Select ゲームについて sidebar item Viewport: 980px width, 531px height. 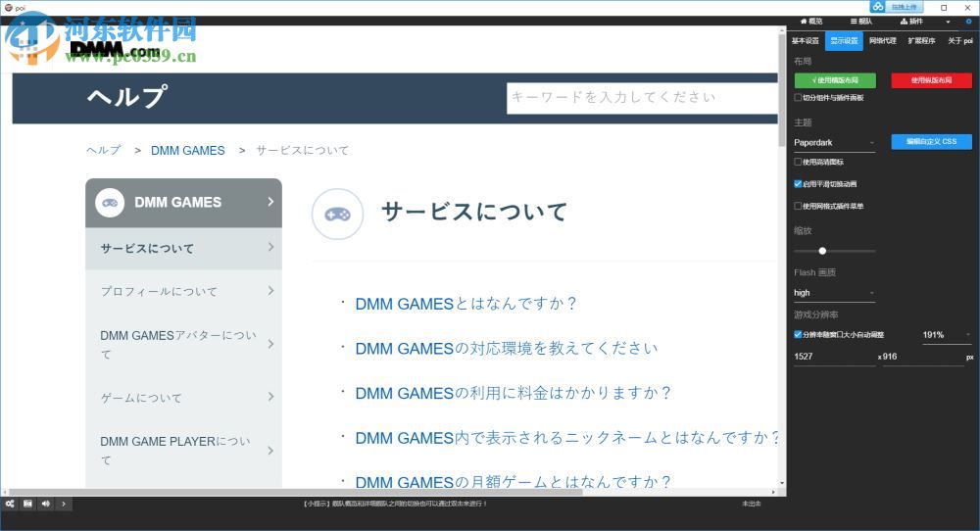coord(184,398)
